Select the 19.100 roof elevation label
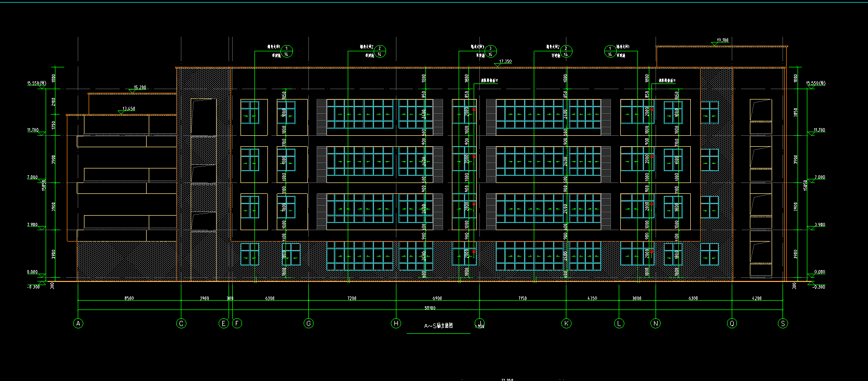 click(722, 40)
